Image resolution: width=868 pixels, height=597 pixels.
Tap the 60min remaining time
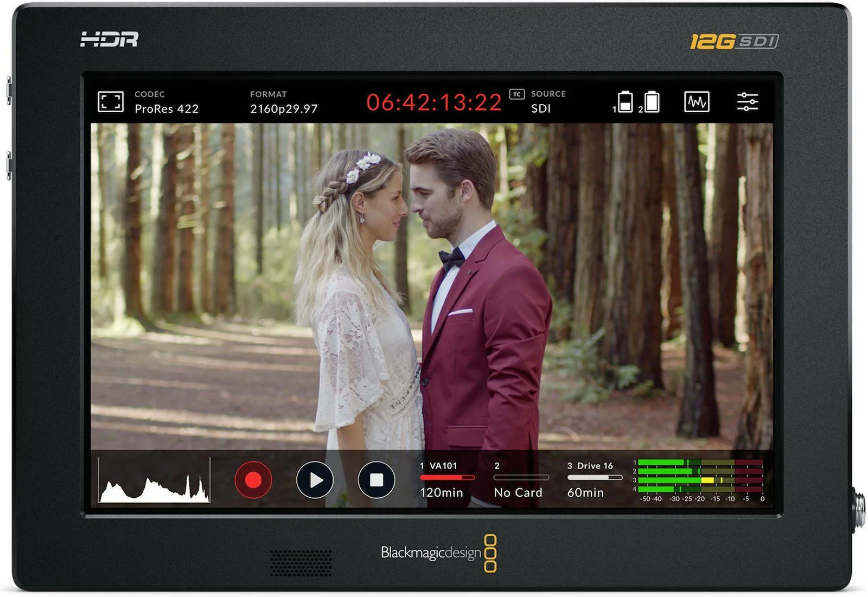585,492
